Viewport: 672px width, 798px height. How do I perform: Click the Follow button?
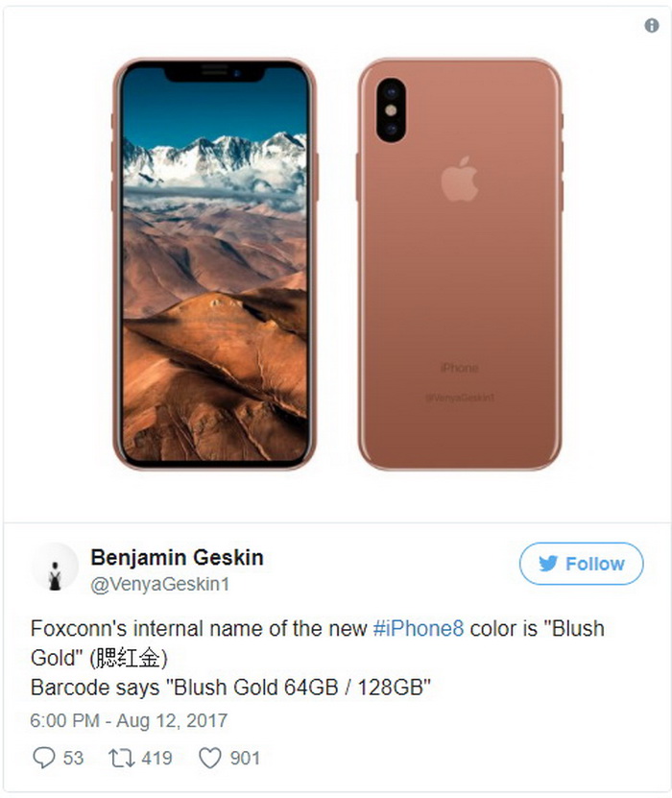581,564
